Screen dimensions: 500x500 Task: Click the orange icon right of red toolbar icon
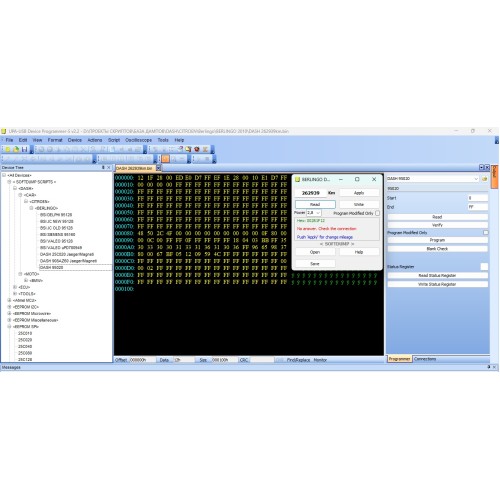tap(205, 149)
